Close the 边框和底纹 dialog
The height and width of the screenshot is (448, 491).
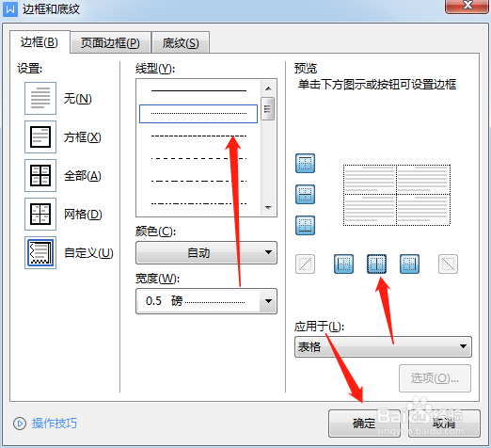467,6
